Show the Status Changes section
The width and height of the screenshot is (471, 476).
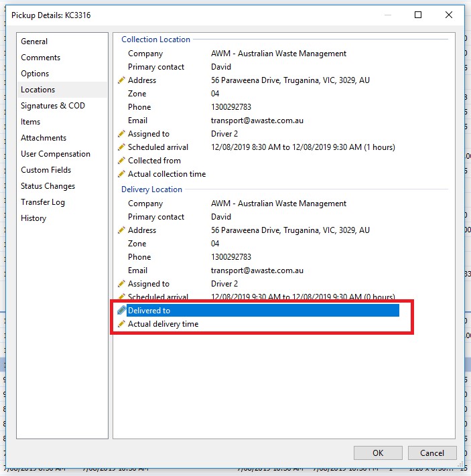pos(48,186)
